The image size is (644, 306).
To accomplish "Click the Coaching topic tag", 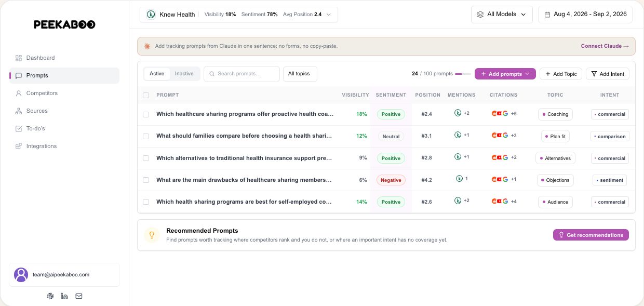I will 555,114.
